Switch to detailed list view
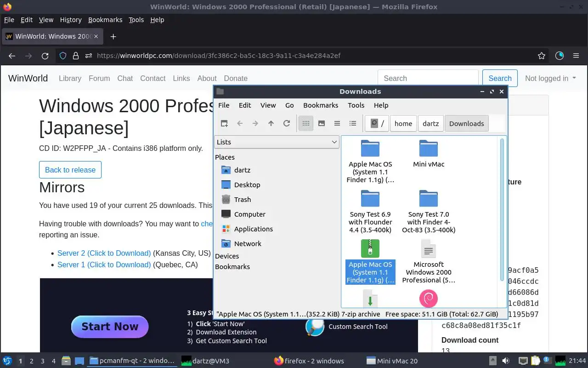The image size is (588, 368). [x=353, y=123]
